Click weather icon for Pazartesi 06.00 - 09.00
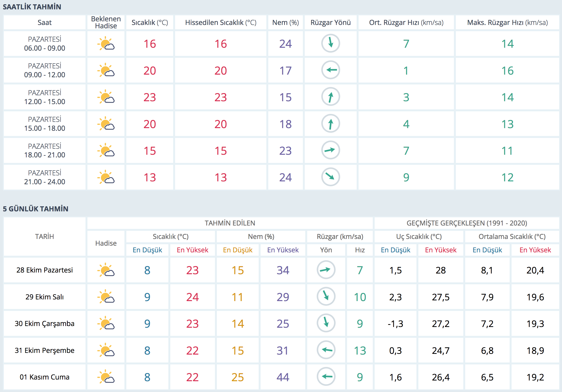The width and height of the screenshot is (562, 392). point(106,44)
